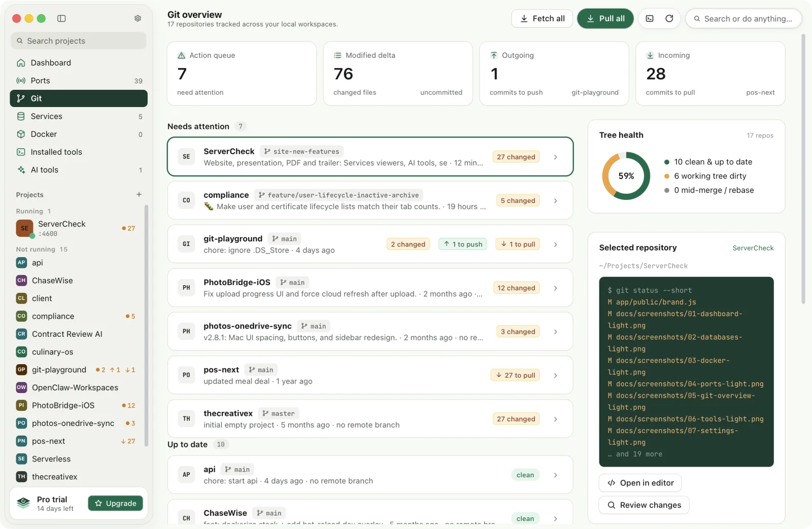Click the PN avatar for pos-next project
The image size is (812, 529).
(x=21, y=441)
